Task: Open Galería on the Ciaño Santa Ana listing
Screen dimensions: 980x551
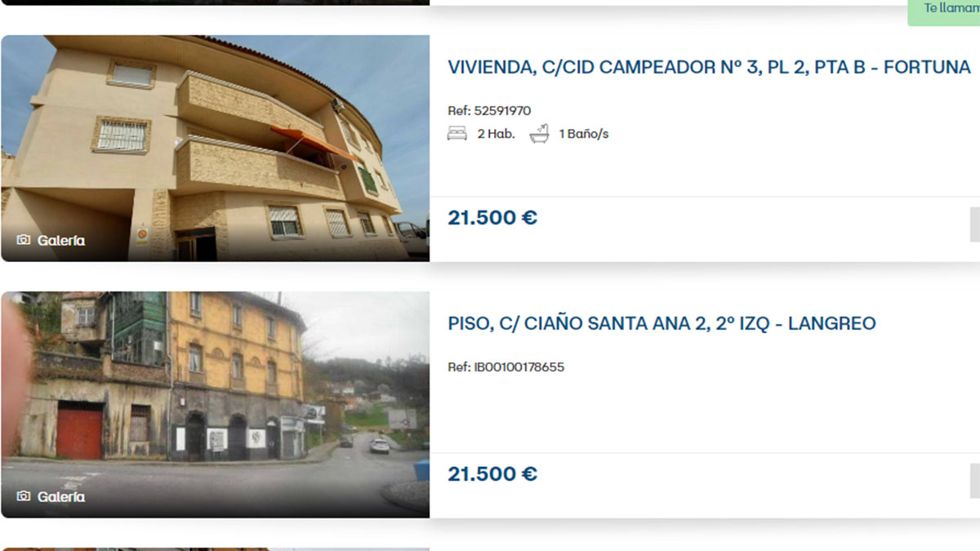Action: (51, 496)
